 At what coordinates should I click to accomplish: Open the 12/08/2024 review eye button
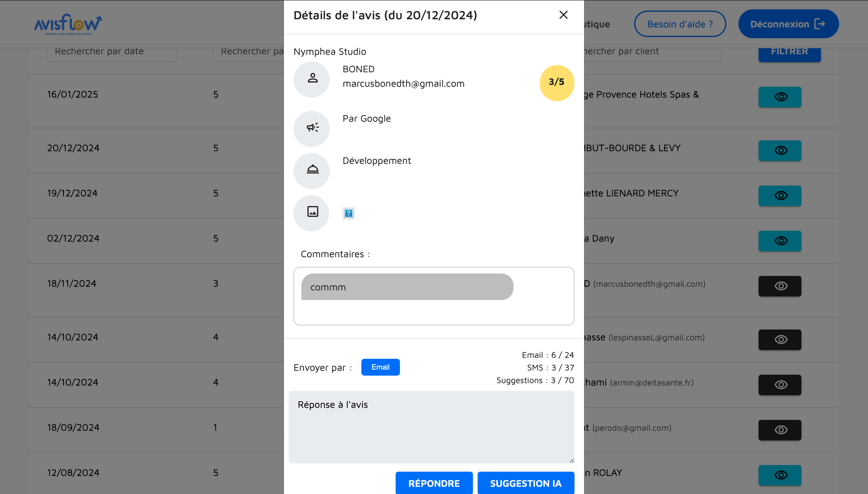(779, 475)
